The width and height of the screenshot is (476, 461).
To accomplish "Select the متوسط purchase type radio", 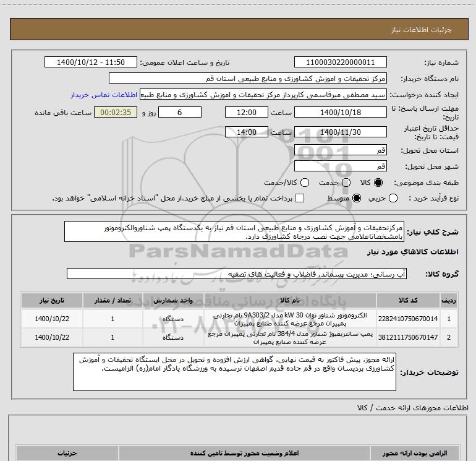I will click(357, 199).
